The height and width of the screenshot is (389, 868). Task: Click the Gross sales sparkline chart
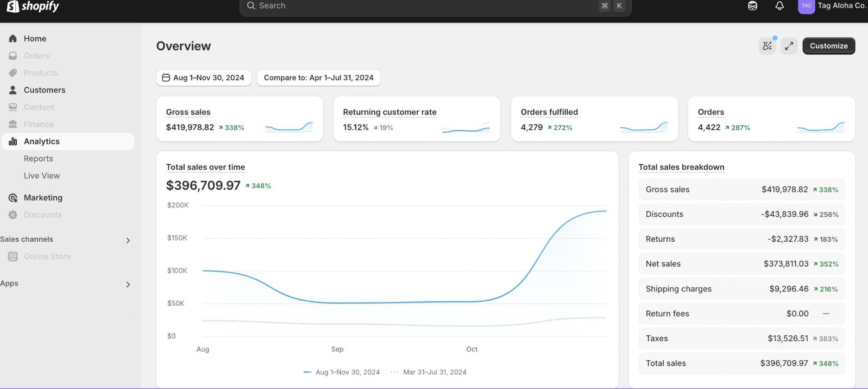[289, 127]
